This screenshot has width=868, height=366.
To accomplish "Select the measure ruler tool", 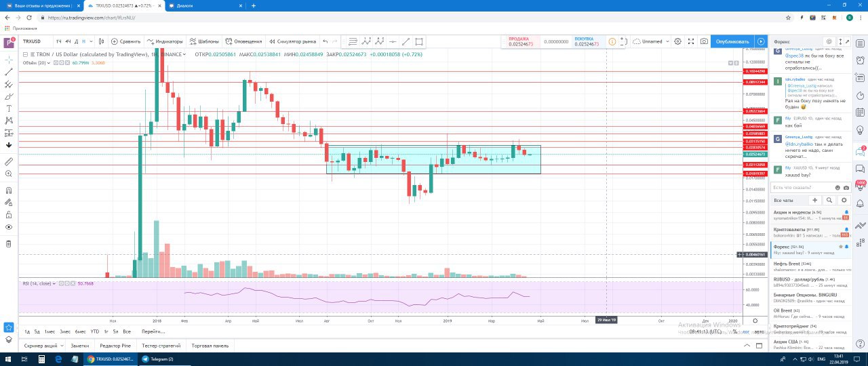I will pyautogui.click(x=9, y=161).
